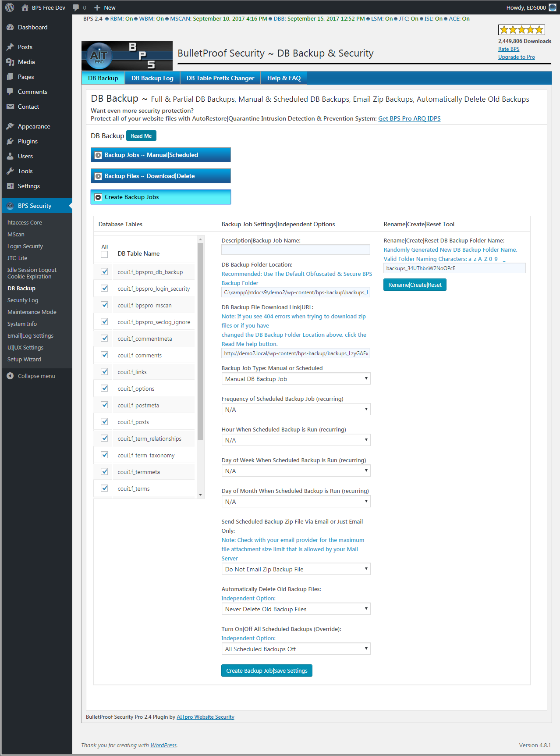
Task: Focus the DB Backup Folder Name field
Action: point(454,268)
